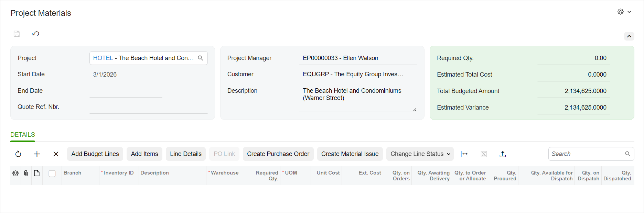Click the fit-to-screen columns icon
644x213 pixels.
(465, 154)
